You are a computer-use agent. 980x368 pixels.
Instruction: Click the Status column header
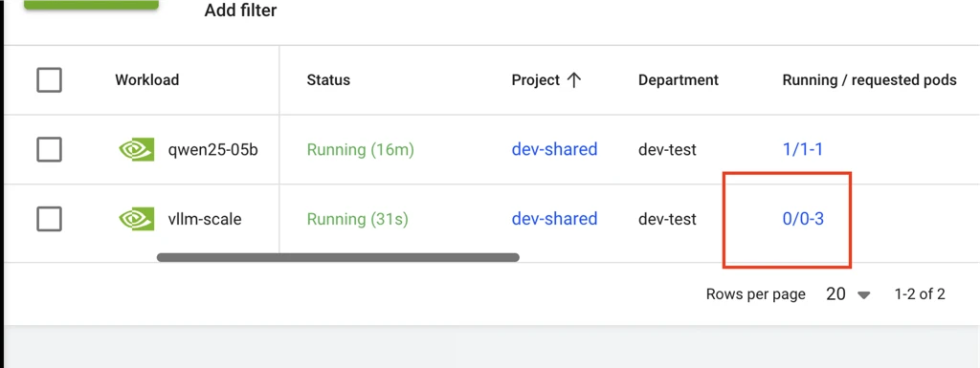pyautogui.click(x=328, y=80)
